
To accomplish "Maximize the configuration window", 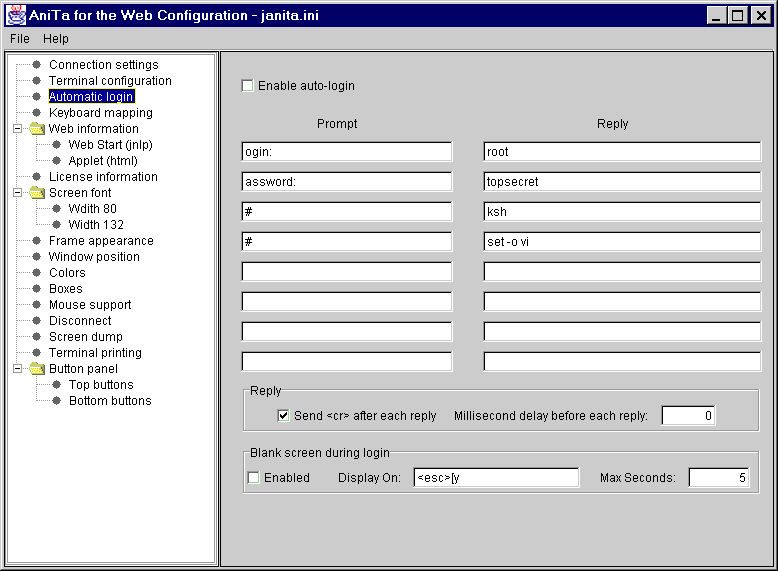I will 738,16.
